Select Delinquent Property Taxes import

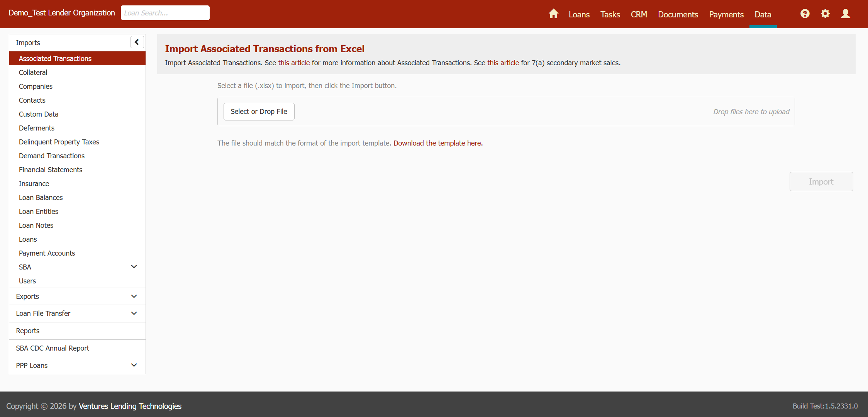pyautogui.click(x=59, y=142)
